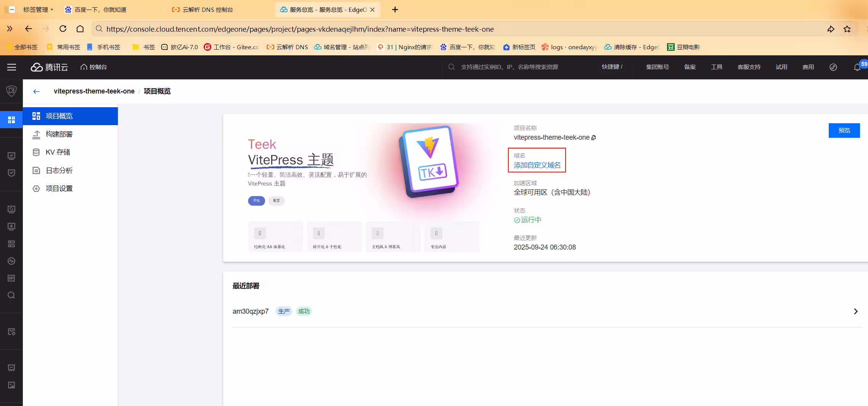Open 日志分析 in sidebar
The image size is (868, 406).
coord(70,171)
